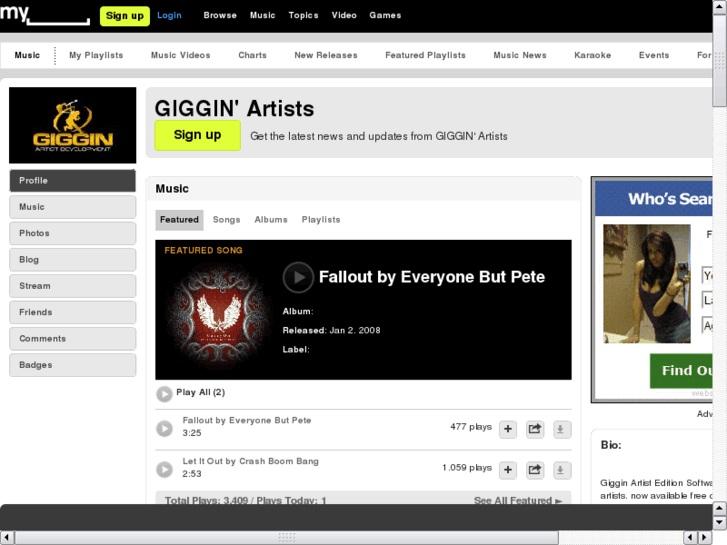Add Fallout track to playlist with plus icon
The width and height of the screenshot is (727, 545).
point(508,429)
